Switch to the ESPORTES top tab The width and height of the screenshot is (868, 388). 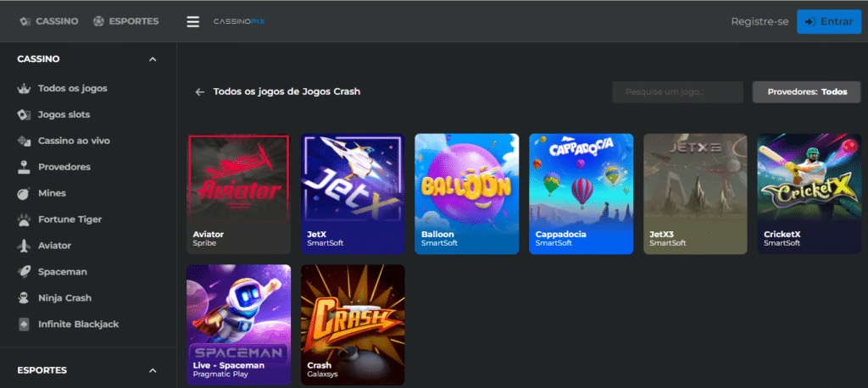pyautogui.click(x=125, y=21)
